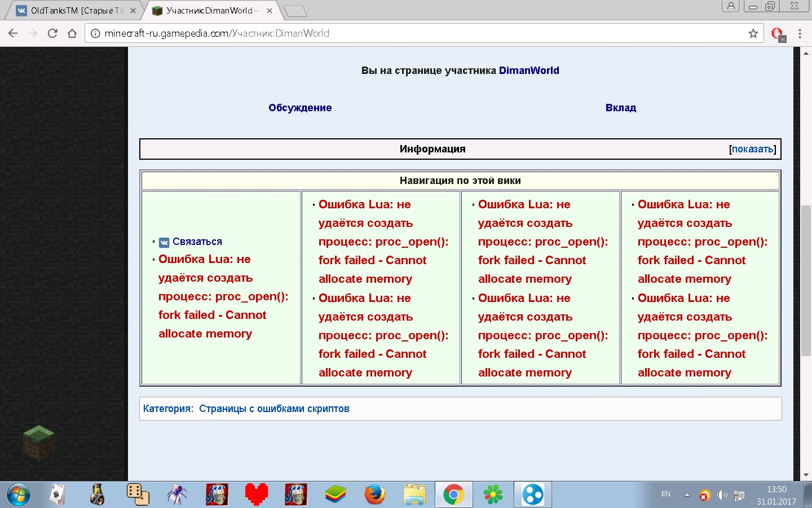Open the dice game taskbar icon
The width and height of the screenshot is (812, 508).
tap(138, 495)
